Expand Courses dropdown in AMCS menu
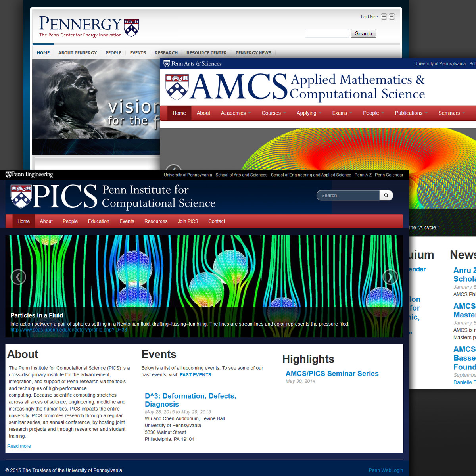Viewport: 476px width, 476px height. click(x=273, y=113)
